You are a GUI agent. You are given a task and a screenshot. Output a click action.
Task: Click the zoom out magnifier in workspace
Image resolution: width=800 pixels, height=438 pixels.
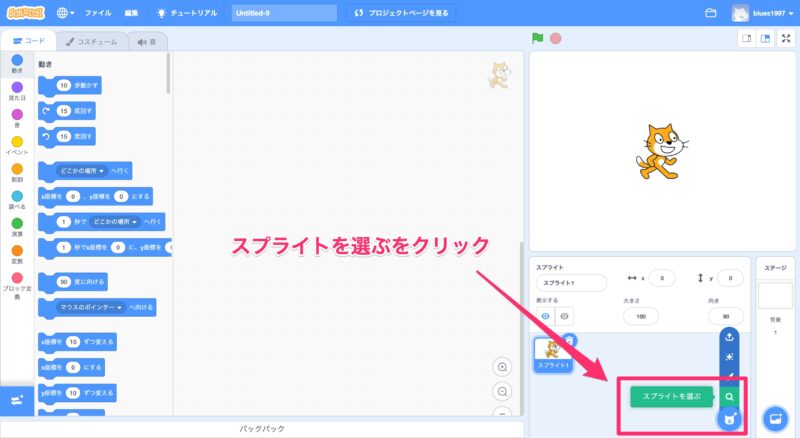[502, 391]
